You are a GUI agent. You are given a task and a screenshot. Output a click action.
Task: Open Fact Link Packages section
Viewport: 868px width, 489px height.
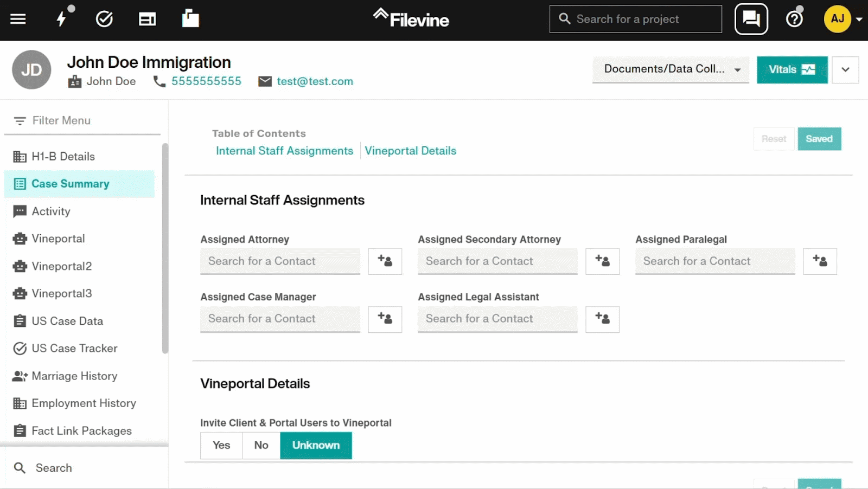(79, 431)
